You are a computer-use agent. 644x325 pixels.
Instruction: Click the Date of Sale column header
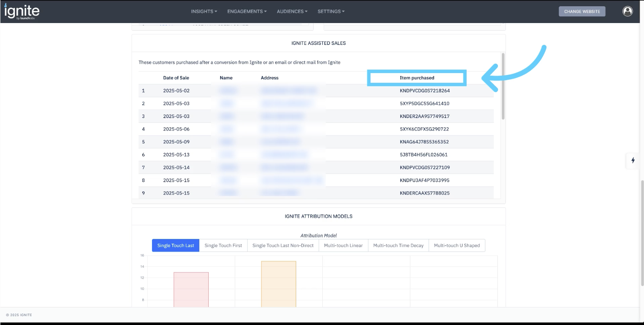[x=176, y=78]
